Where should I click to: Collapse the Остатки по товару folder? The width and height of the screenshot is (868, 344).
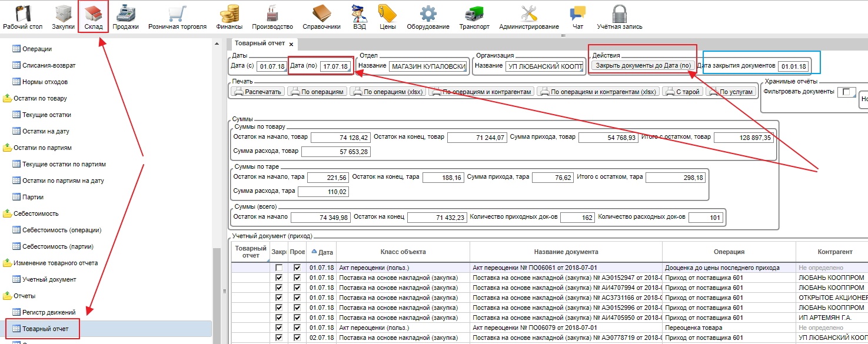coord(8,98)
